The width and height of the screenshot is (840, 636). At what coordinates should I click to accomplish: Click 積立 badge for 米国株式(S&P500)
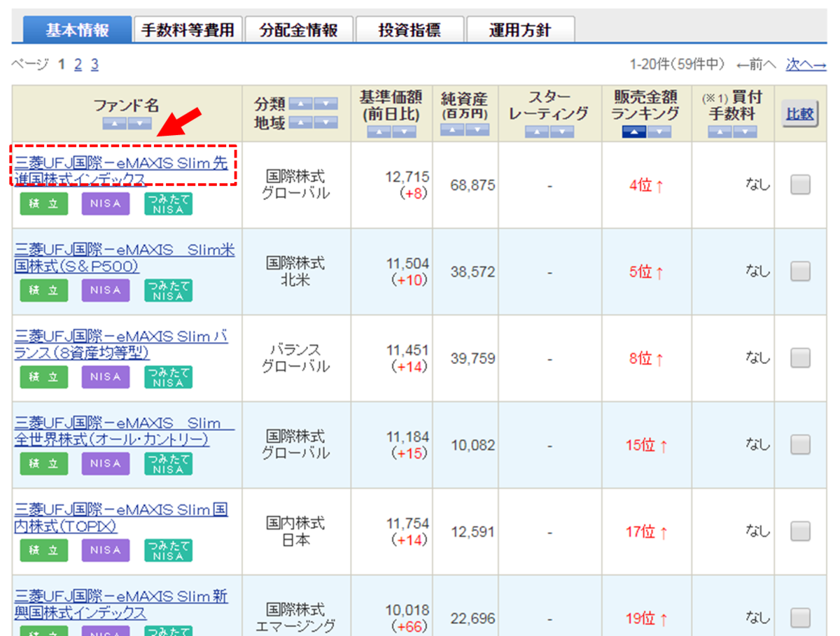43,290
